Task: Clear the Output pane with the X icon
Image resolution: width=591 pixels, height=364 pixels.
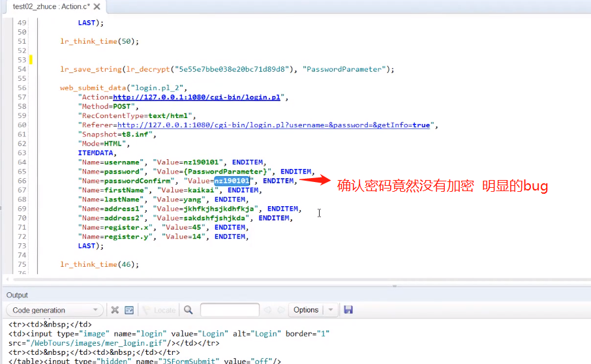Action: click(115, 310)
